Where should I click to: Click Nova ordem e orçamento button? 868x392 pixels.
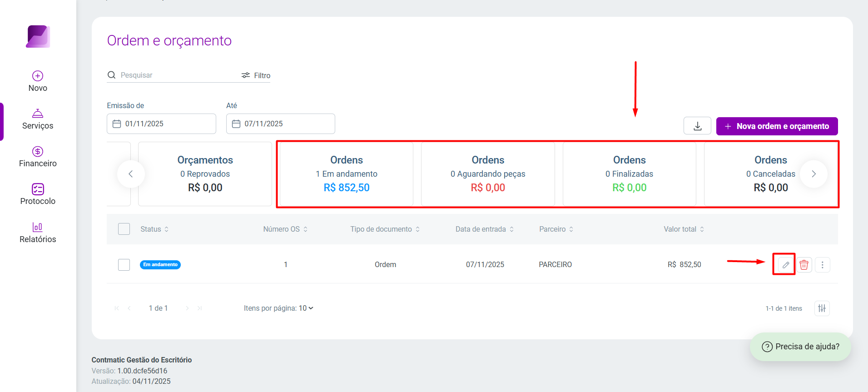point(777,126)
